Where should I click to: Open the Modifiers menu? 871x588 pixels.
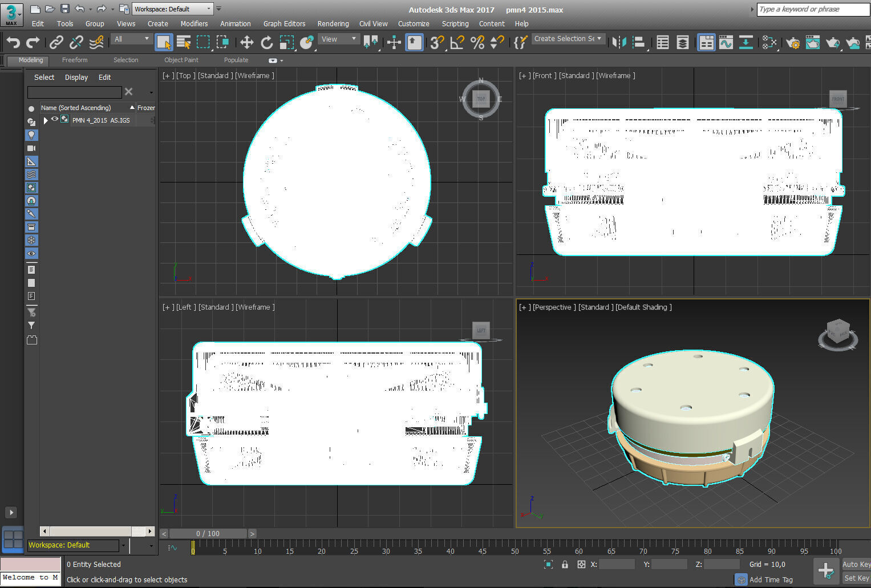pos(194,24)
